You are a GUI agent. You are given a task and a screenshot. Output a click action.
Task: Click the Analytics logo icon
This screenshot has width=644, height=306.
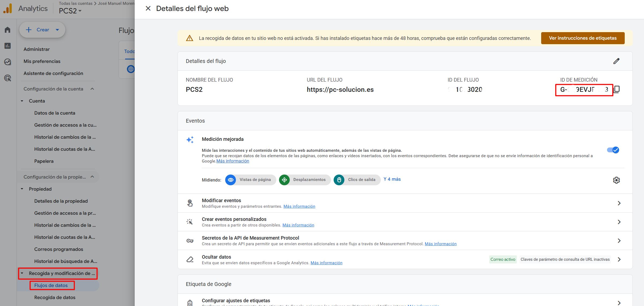(x=8, y=9)
